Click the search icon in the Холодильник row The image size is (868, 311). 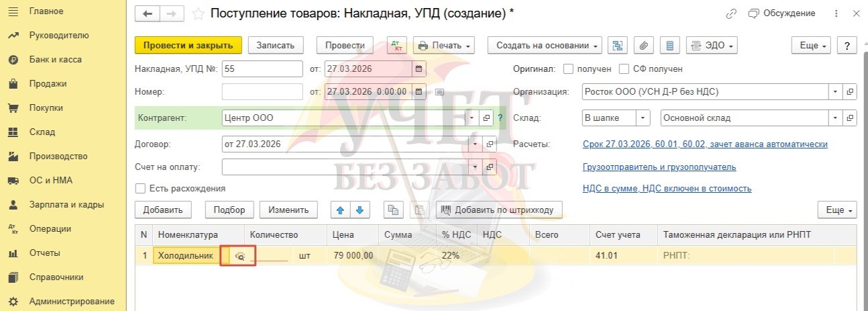[239, 256]
